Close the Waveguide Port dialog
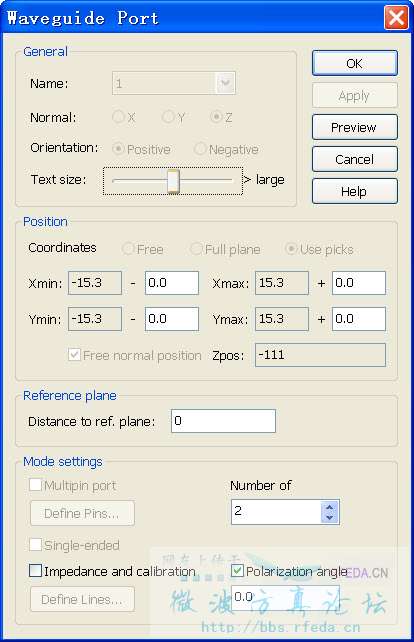The image size is (414, 642). coord(396,18)
